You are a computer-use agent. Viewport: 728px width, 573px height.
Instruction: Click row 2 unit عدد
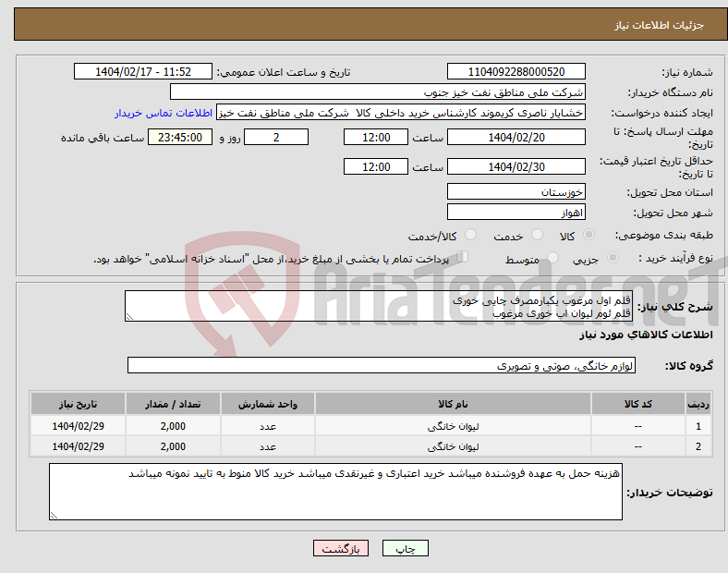pyautogui.click(x=268, y=446)
